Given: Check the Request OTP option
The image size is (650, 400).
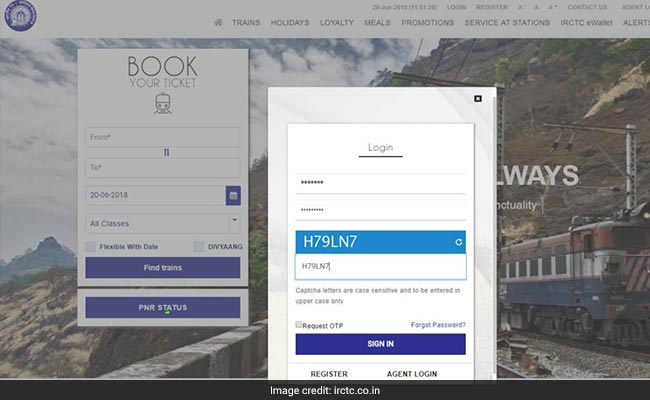Looking at the screenshot, I should [x=299, y=325].
